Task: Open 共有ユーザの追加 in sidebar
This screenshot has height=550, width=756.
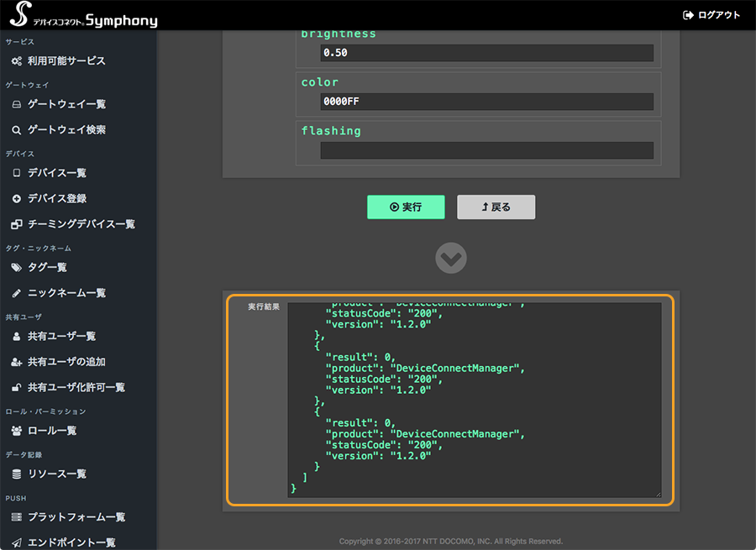Action: 66,362
